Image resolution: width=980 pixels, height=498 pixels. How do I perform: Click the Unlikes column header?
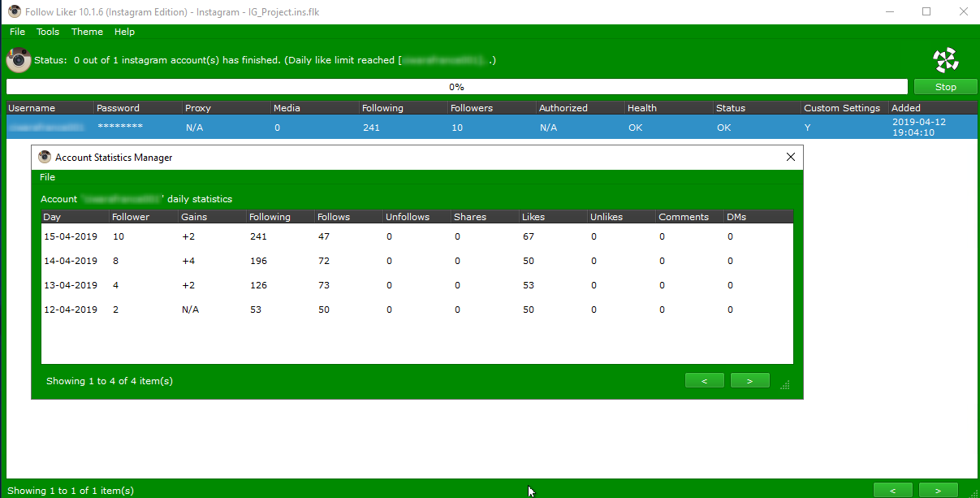pos(622,217)
